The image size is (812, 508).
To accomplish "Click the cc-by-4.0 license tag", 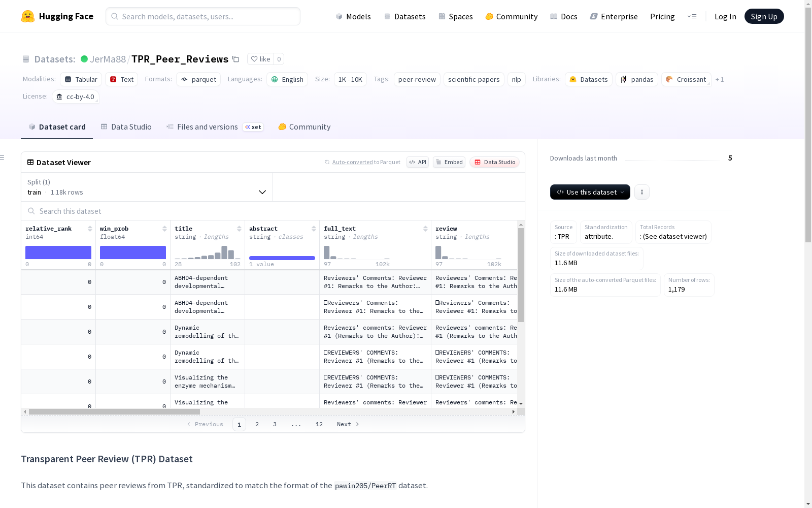I will 76,97.
